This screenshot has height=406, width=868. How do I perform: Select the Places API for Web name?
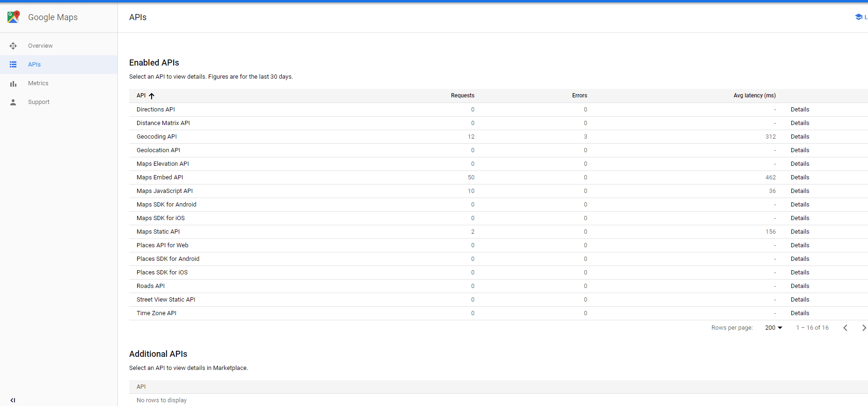point(162,245)
